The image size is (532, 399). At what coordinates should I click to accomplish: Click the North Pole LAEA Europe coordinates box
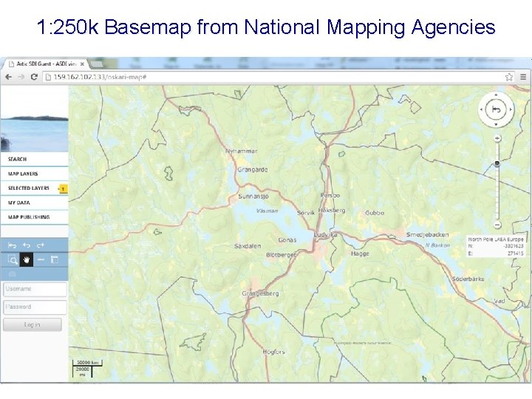(x=496, y=246)
